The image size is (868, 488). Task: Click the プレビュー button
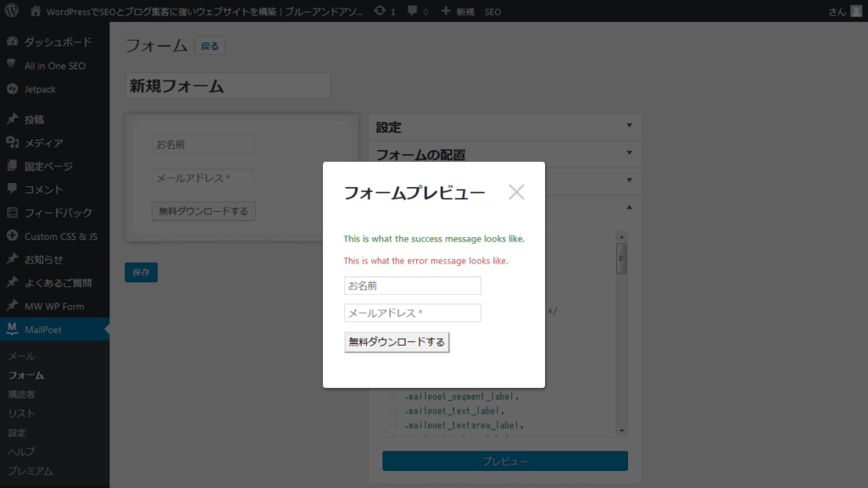505,461
